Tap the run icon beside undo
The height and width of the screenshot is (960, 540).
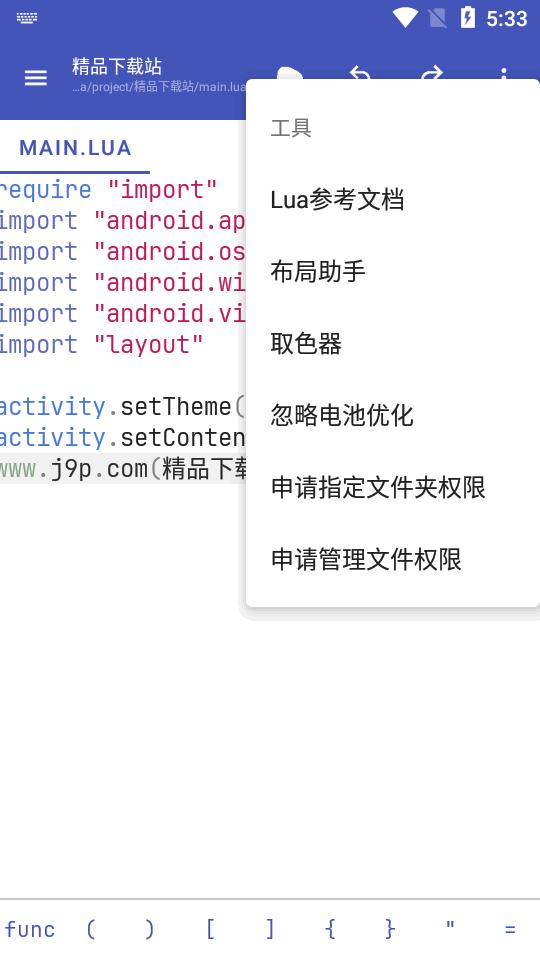click(289, 73)
